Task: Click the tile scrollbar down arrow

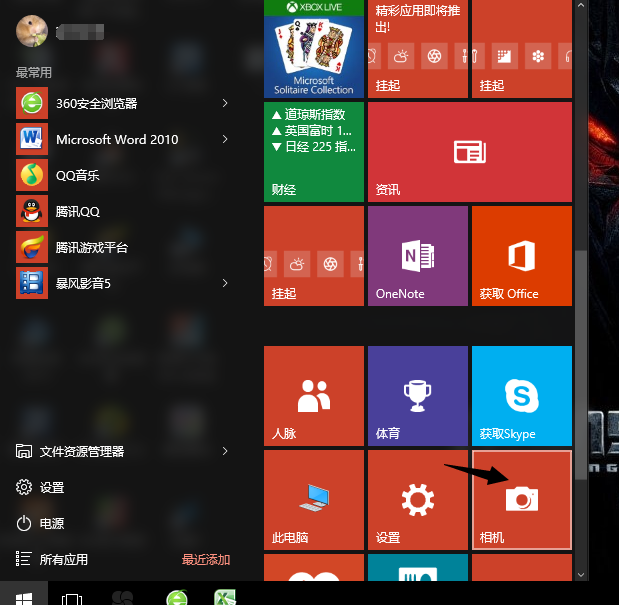Action: click(x=581, y=575)
